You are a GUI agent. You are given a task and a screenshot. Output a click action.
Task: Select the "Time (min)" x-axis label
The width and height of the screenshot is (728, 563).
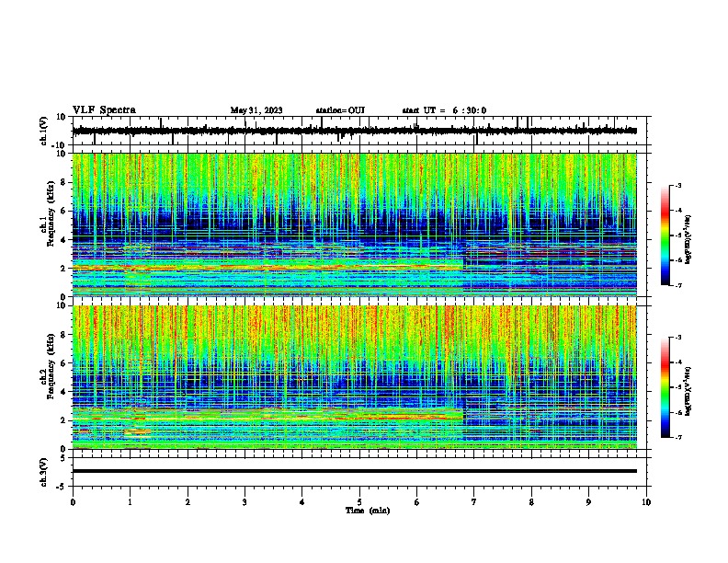[x=368, y=511]
